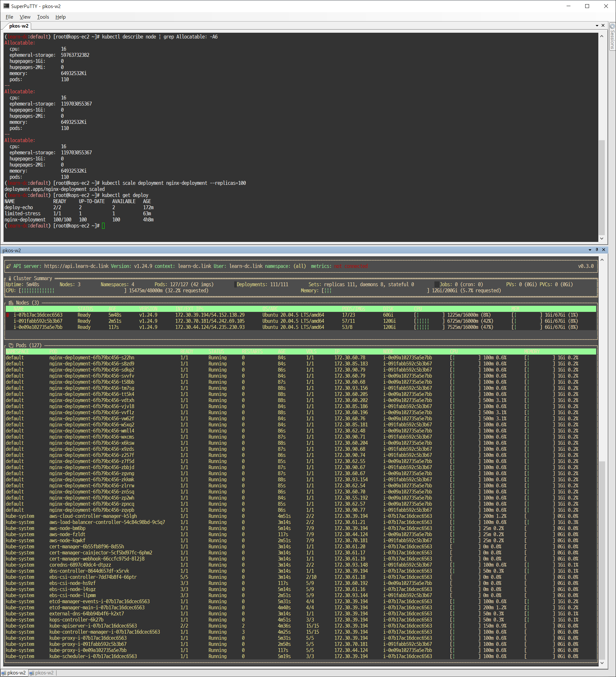The width and height of the screenshot is (616, 677).
Task: Open the pane options dropdown on the lower pkos-w2 header
Action: pos(590,250)
